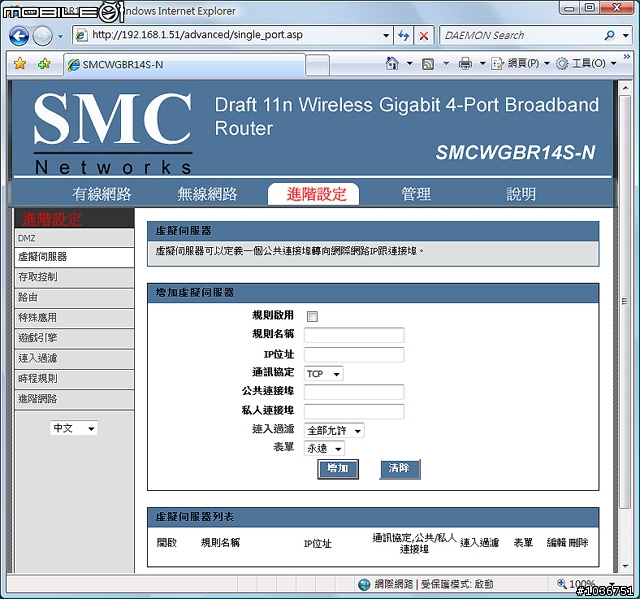Image resolution: width=640 pixels, height=599 pixels.
Task: Enable the 規則啟用 checkbox
Action: click(312, 316)
